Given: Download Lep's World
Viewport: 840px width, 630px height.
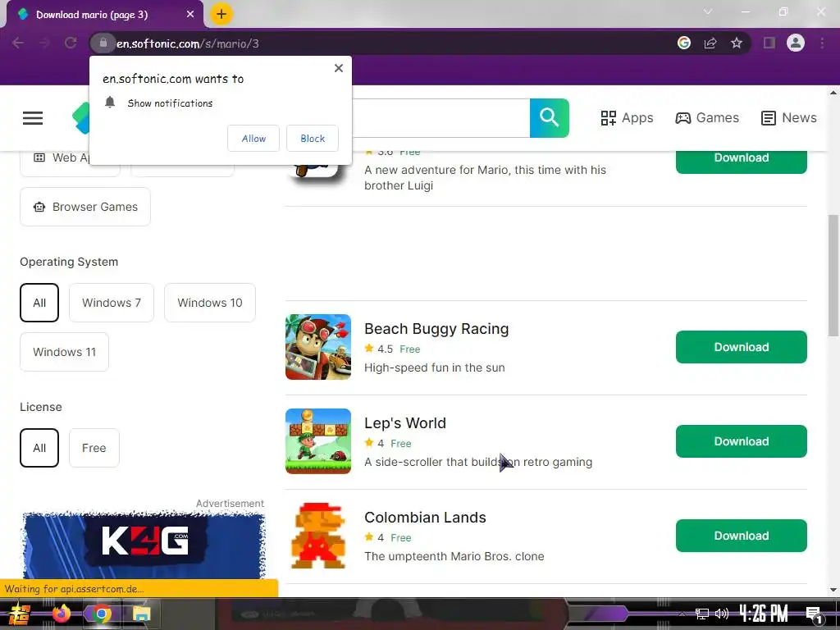Looking at the screenshot, I should point(742,441).
